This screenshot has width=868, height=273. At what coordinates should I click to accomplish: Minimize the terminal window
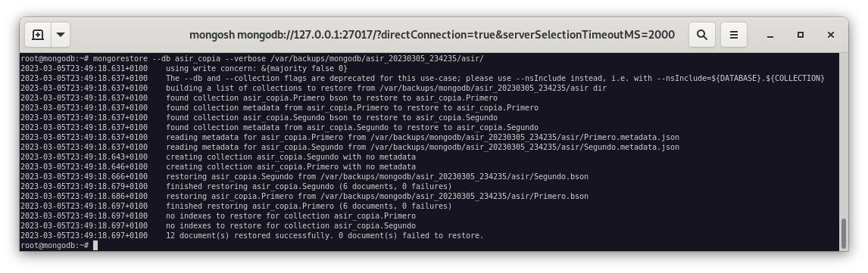770,35
